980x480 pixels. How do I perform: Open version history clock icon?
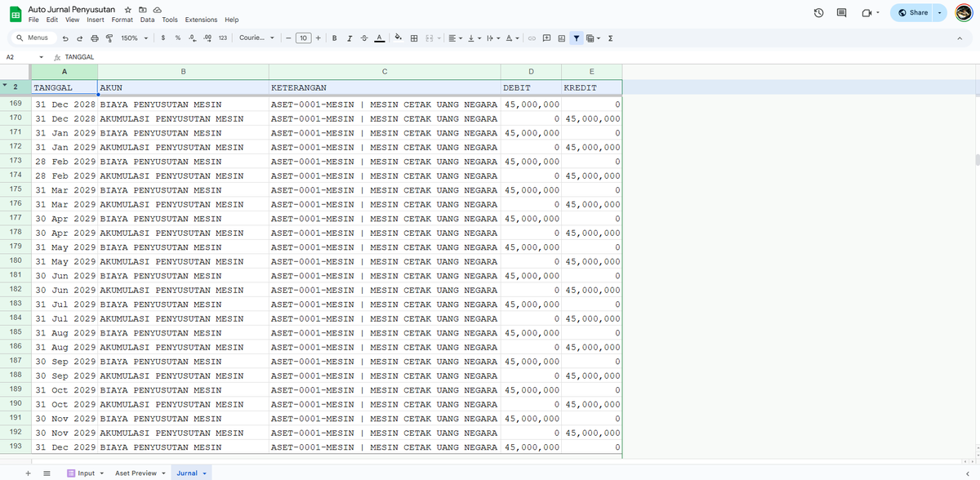(818, 13)
